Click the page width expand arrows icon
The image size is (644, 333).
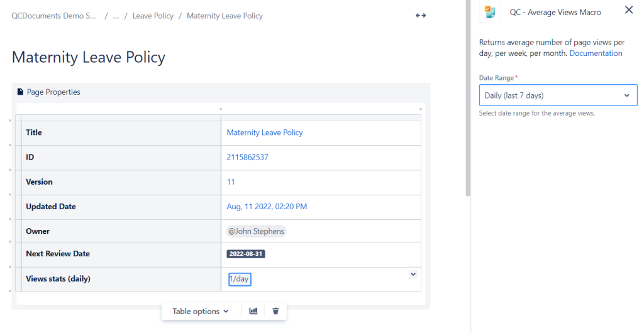click(421, 16)
